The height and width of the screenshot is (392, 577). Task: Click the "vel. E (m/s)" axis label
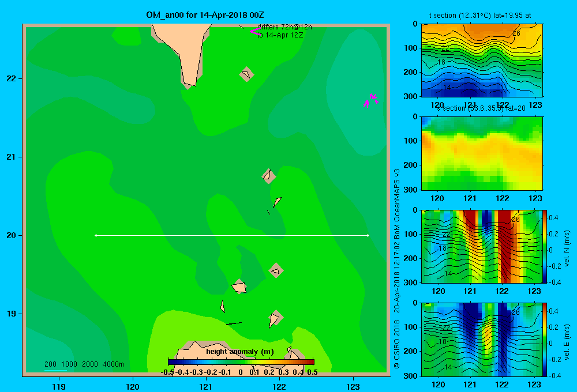(x=567, y=342)
